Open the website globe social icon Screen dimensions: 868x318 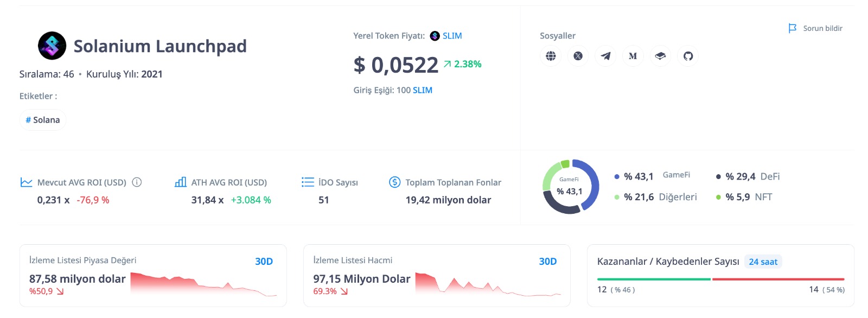click(x=551, y=56)
